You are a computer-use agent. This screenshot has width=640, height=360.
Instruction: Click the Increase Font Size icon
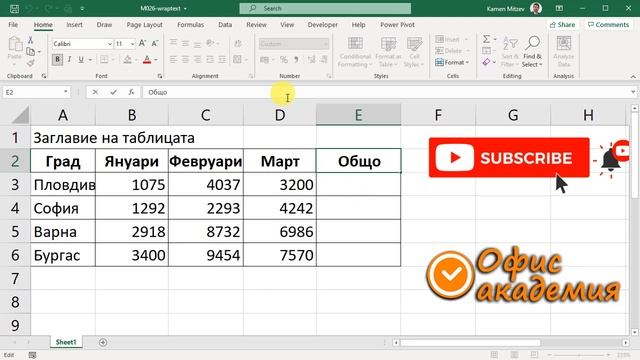click(x=142, y=43)
